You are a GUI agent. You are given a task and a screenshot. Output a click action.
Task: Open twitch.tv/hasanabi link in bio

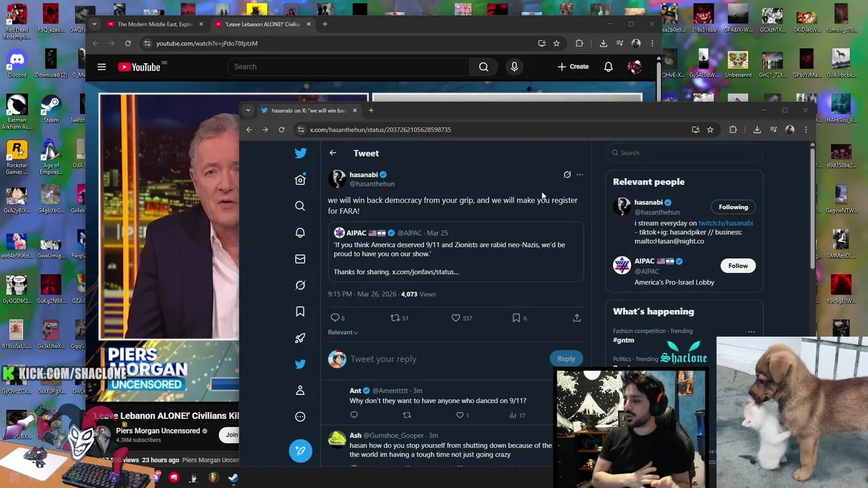726,223
